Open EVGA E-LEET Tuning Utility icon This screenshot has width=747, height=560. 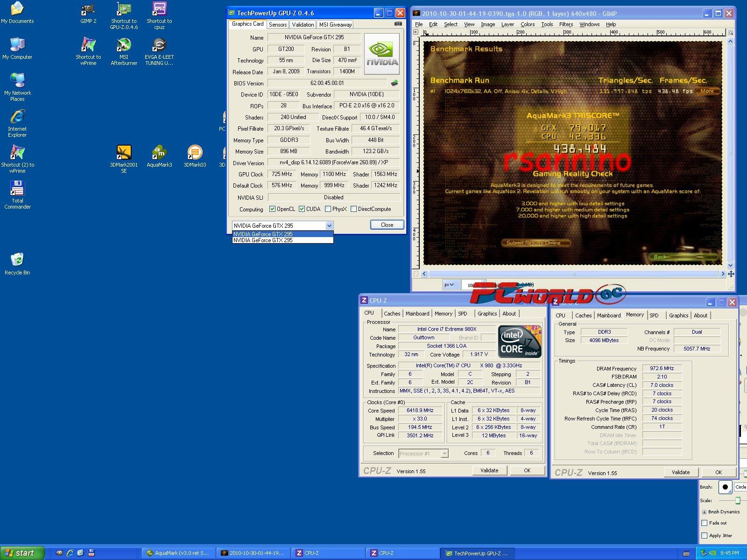(x=159, y=52)
